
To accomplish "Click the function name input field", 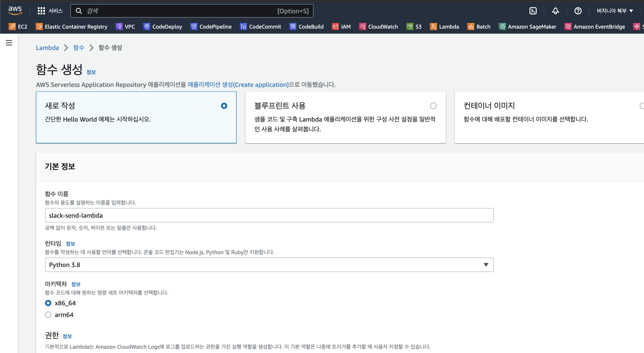I will tap(269, 215).
